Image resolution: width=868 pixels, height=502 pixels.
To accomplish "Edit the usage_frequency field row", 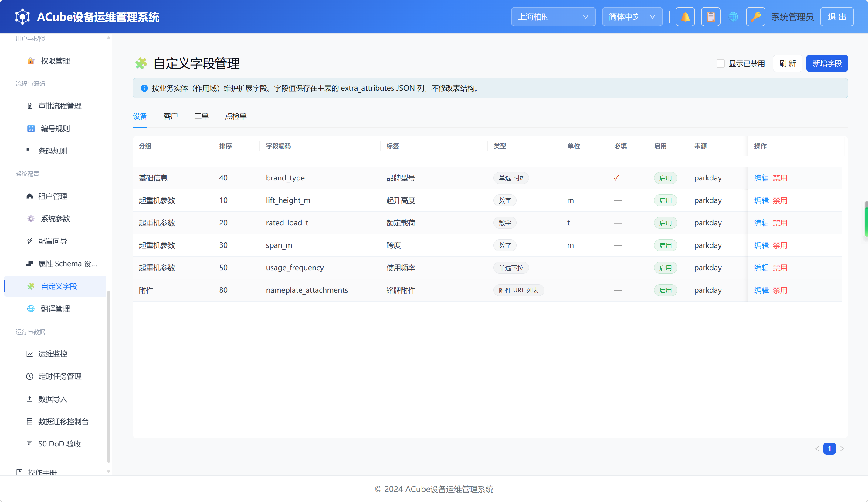I will pyautogui.click(x=761, y=268).
